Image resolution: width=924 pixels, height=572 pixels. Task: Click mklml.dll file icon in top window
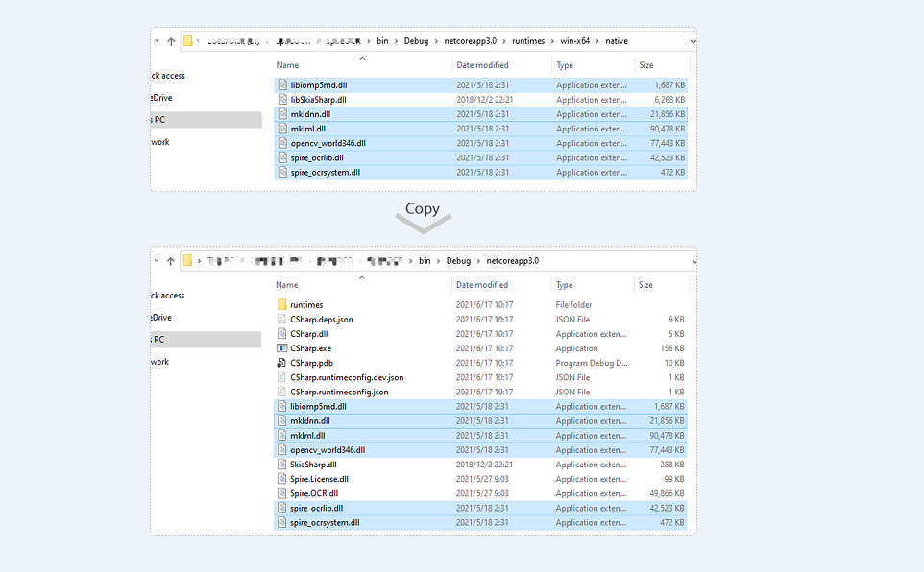[x=282, y=129]
